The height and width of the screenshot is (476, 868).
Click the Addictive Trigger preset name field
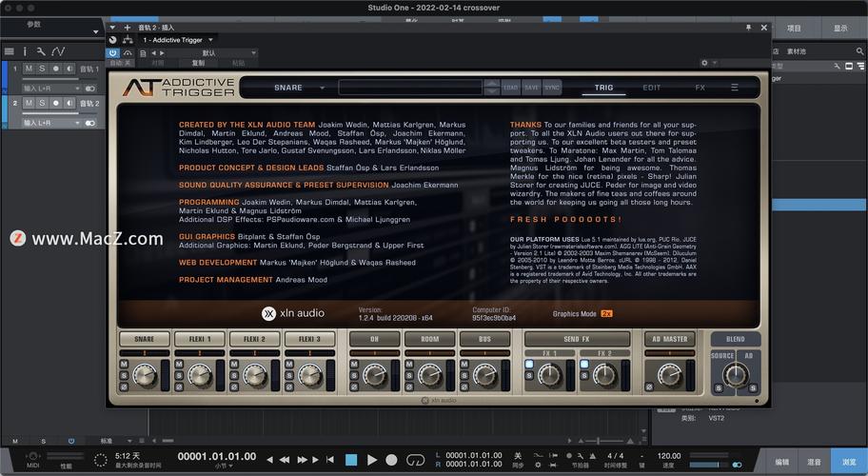point(411,88)
